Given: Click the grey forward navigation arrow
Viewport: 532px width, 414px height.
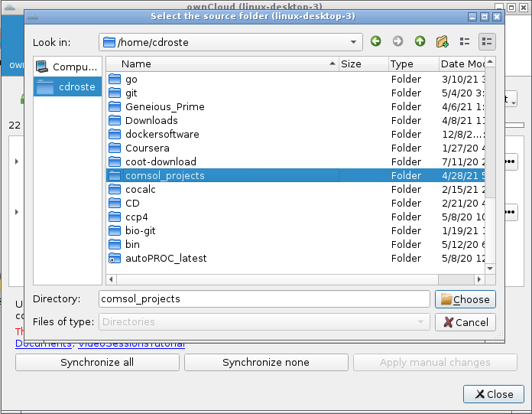Looking at the screenshot, I should (397, 41).
